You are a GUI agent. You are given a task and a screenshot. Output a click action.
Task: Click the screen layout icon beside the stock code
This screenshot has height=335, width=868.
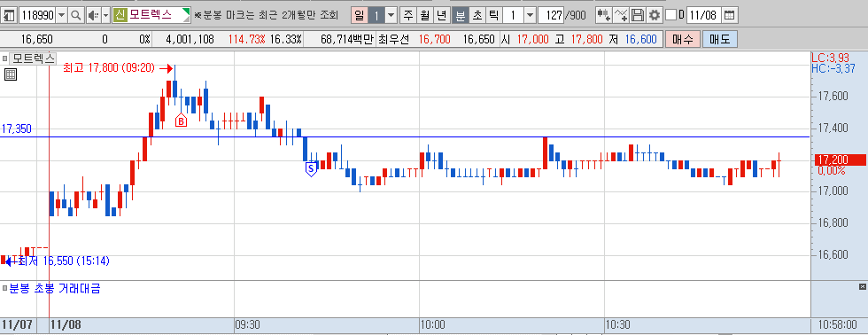pos(9,15)
